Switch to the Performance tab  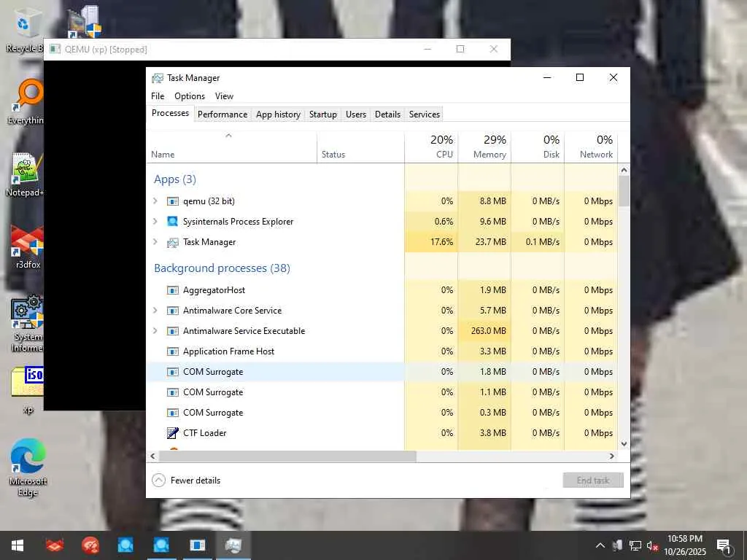pos(222,114)
